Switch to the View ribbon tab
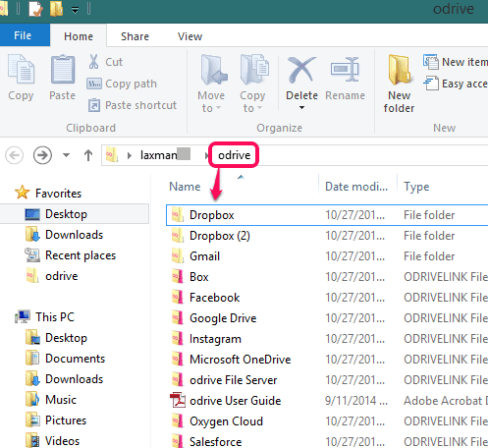 point(190,36)
